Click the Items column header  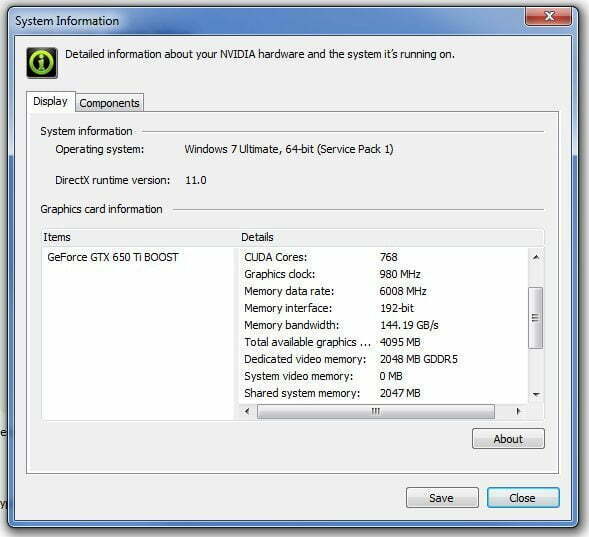pos(140,237)
